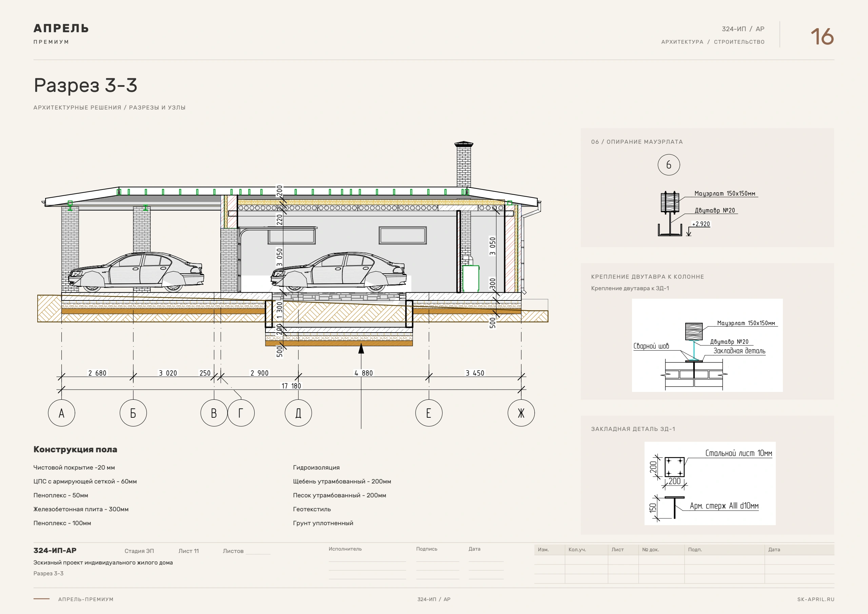Click the detail number 6 circle
Screen dimensions: 868x614
pyautogui.click(x=669, y=164)
